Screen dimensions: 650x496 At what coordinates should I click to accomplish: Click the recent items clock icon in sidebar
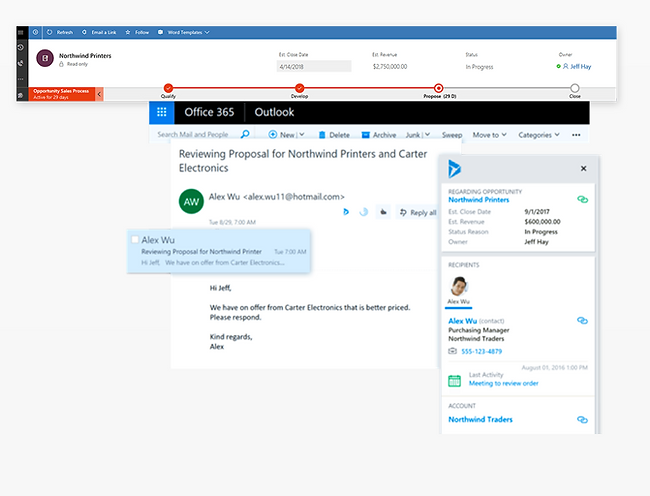pyautogui.click(x=20, y=48)
